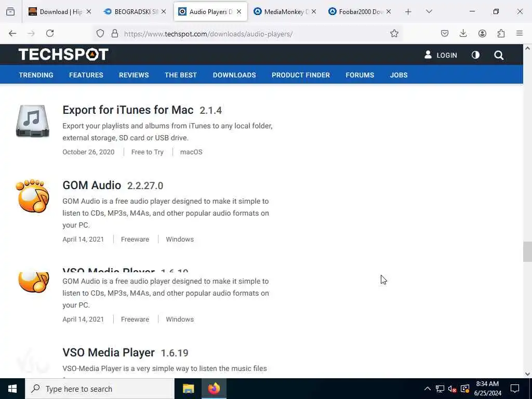Click the Firefox taskbar icon
The height and width of the screenshot is (399, 532).
214,389
